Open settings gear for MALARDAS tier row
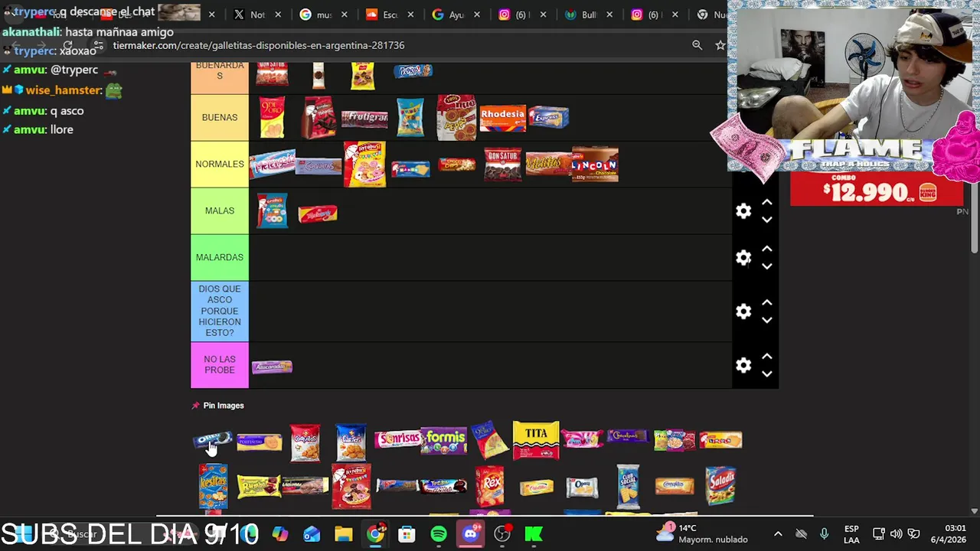The width and height of the screenshot is (980, 551). [x=743, y=258]
